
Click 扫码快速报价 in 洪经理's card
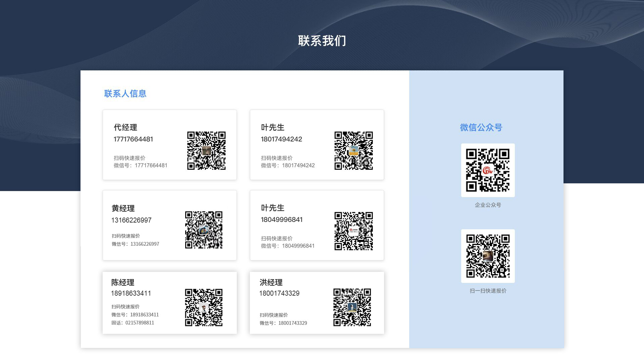[273, 315]
